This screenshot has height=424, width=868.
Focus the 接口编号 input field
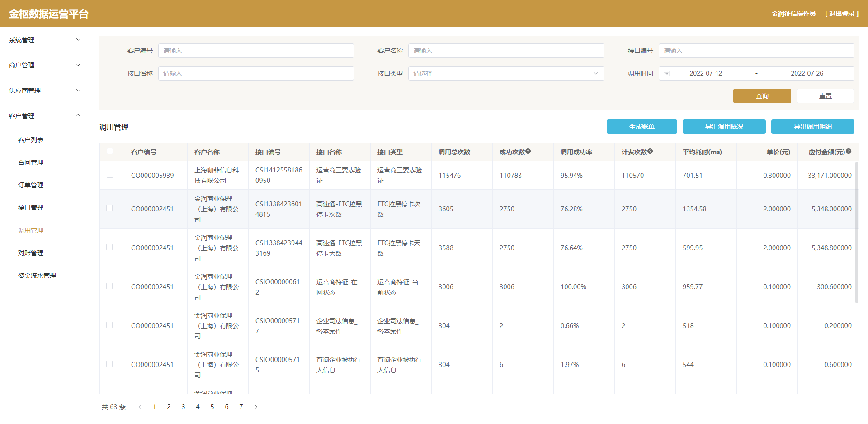point(756,51)
